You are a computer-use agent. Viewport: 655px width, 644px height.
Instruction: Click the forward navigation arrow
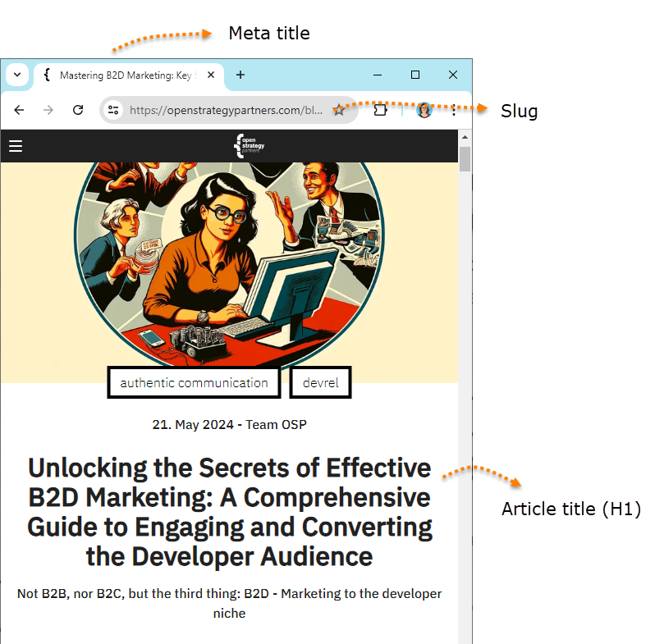coord(48,110)
